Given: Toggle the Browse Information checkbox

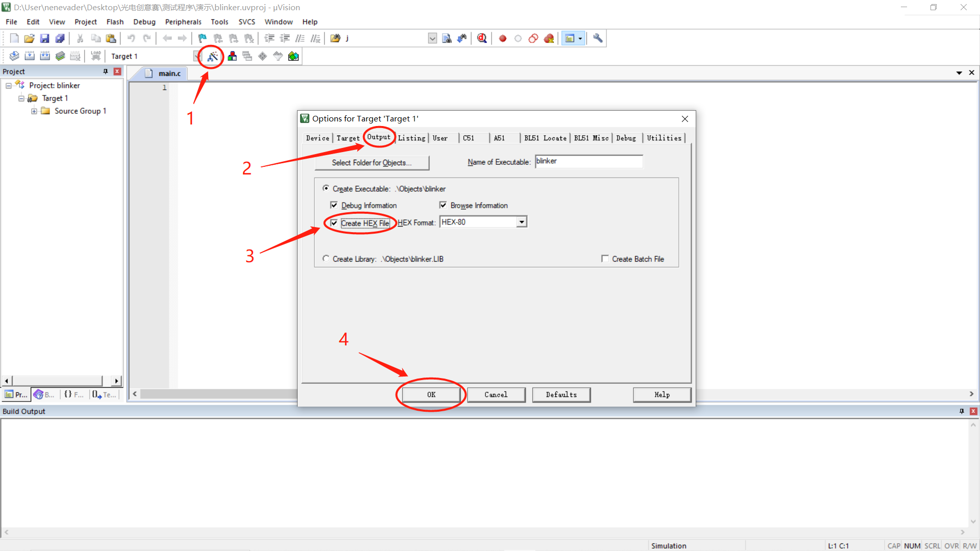Looking at the screenshot, I should click(x=443, y=205).
